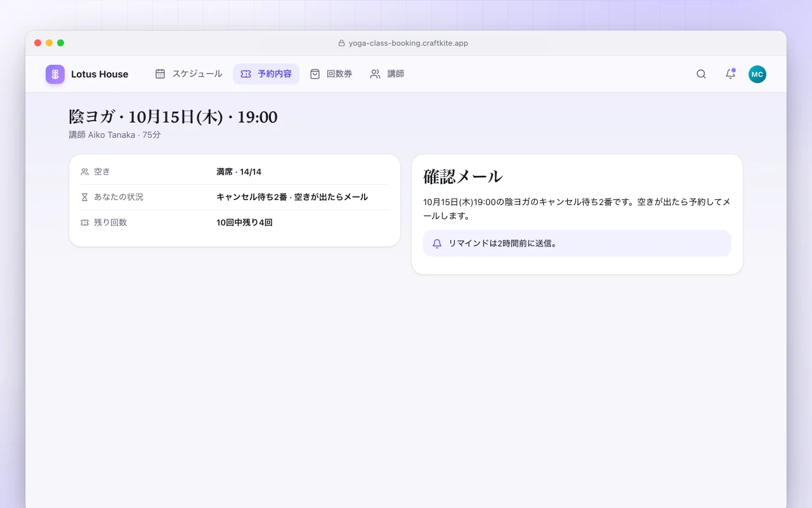Image resolution: width=812 pixels, height=508 pixels.
Task: Click the shopping bag icon beside 回数券
Action: (x=315, y=74)
